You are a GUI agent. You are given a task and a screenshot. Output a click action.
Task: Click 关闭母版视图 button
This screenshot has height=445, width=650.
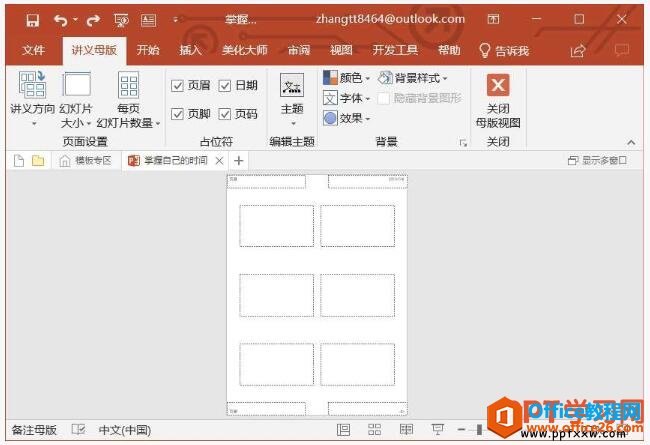pyautogui.click(x=498, y=100)
